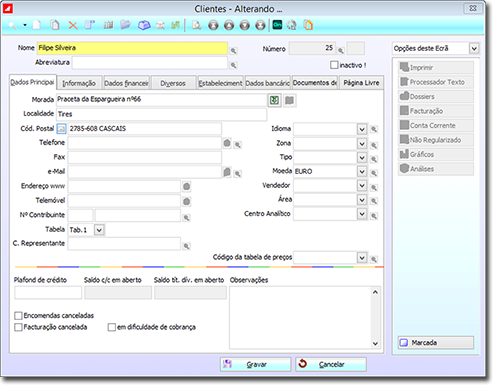
Task: Open the Centro Analítico dropdown
Action: pos(362,214)
